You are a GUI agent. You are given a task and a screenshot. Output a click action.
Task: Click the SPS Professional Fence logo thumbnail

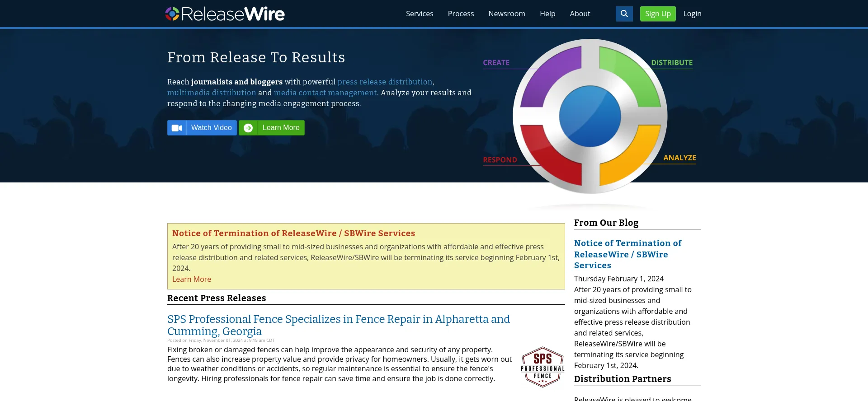click(542, 367)
